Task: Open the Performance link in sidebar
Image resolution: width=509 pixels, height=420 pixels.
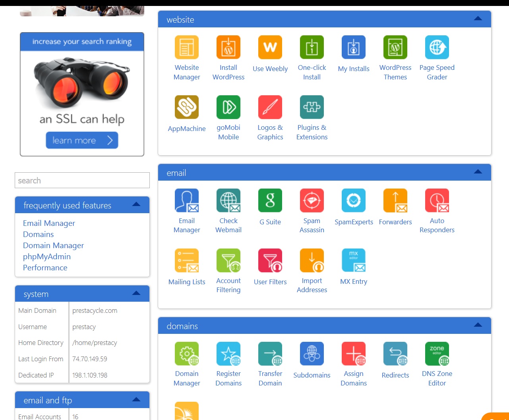Action: [x=45, y=268]
